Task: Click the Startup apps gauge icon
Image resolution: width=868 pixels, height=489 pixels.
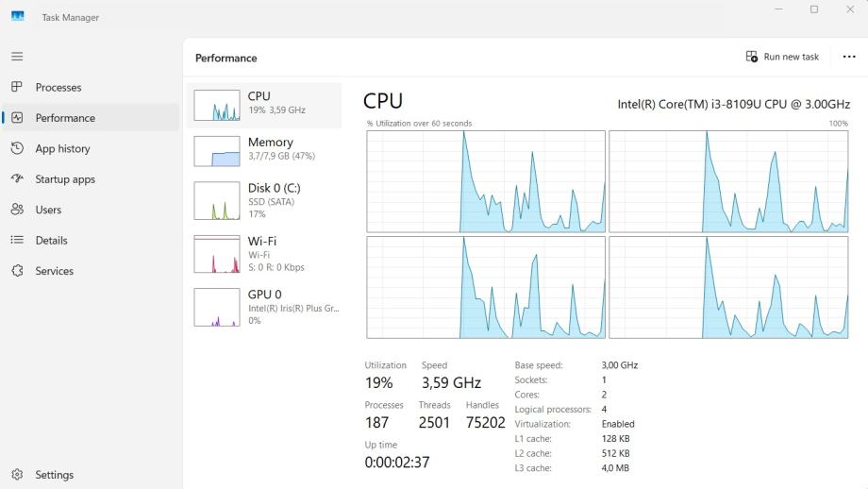Action: click(17, 178)
